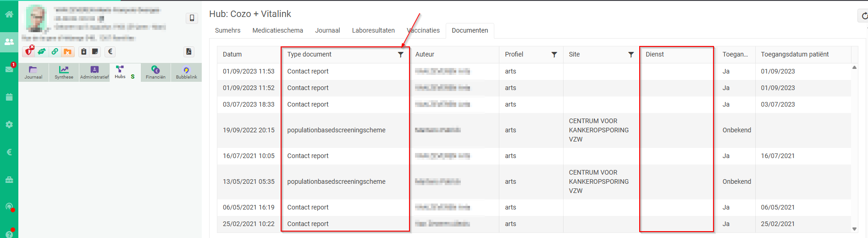Screen dimensions: 868x238
Task: Open filter for Profiel column
Action: pyautogui.click(x=554, y=55)
